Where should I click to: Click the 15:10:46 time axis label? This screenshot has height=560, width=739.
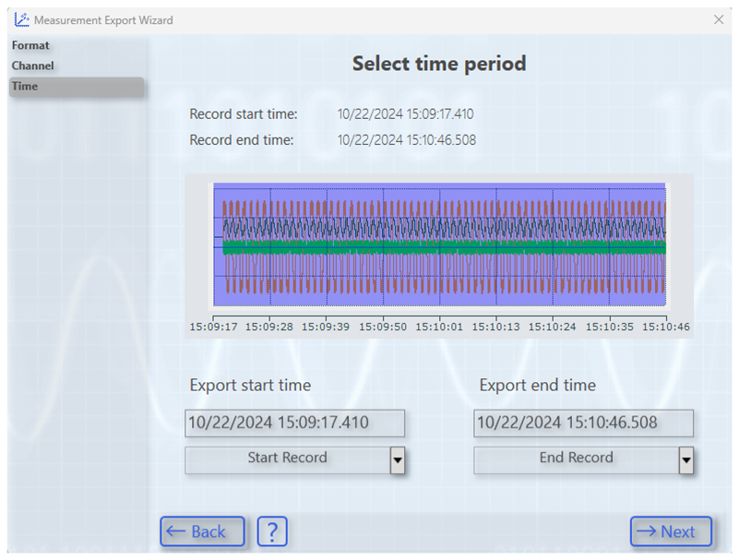click(x=666, y=327)
